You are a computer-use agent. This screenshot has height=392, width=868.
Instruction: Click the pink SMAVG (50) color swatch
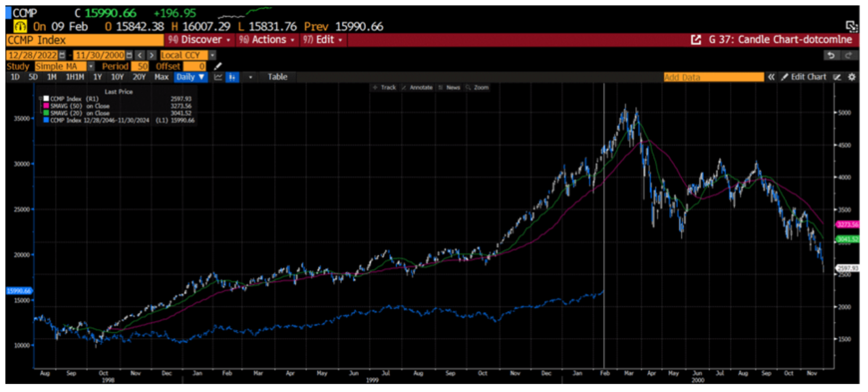[x=45, y=106]
